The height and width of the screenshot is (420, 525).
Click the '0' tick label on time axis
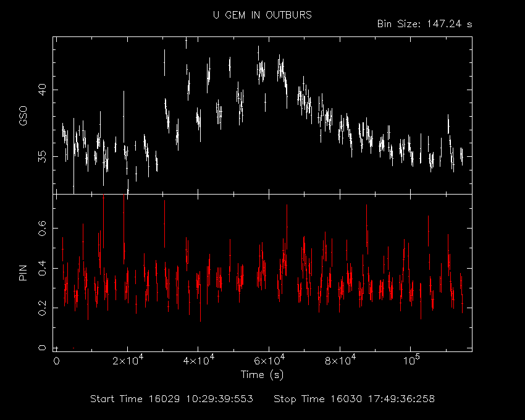pos(57,361)
